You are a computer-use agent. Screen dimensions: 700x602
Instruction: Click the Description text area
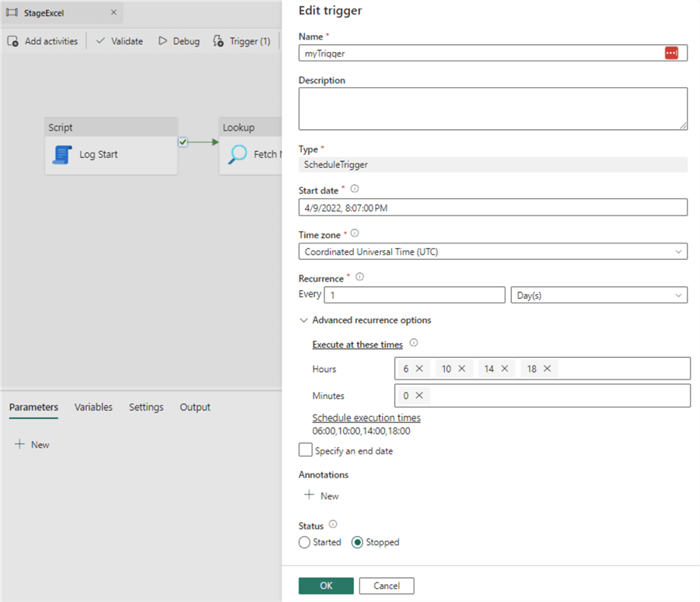(493, 109)
